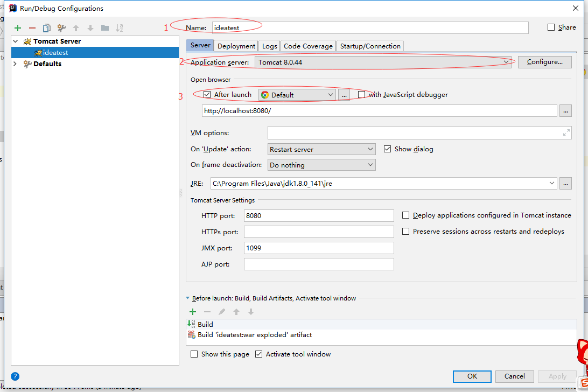Image resolution: width=588 pixels, height=392 pixels.
Task: Click the Configure... button
Action: (x=544, y=62)
